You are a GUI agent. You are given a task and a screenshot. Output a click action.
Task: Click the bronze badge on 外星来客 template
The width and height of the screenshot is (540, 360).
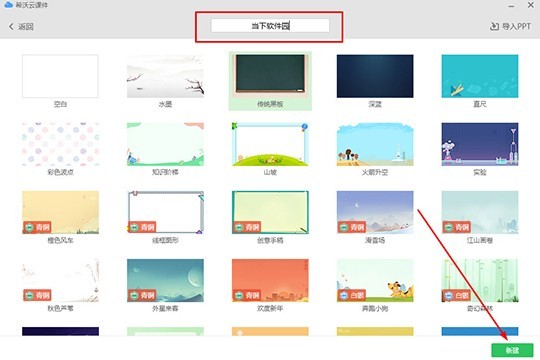click(x=142, y=295)
